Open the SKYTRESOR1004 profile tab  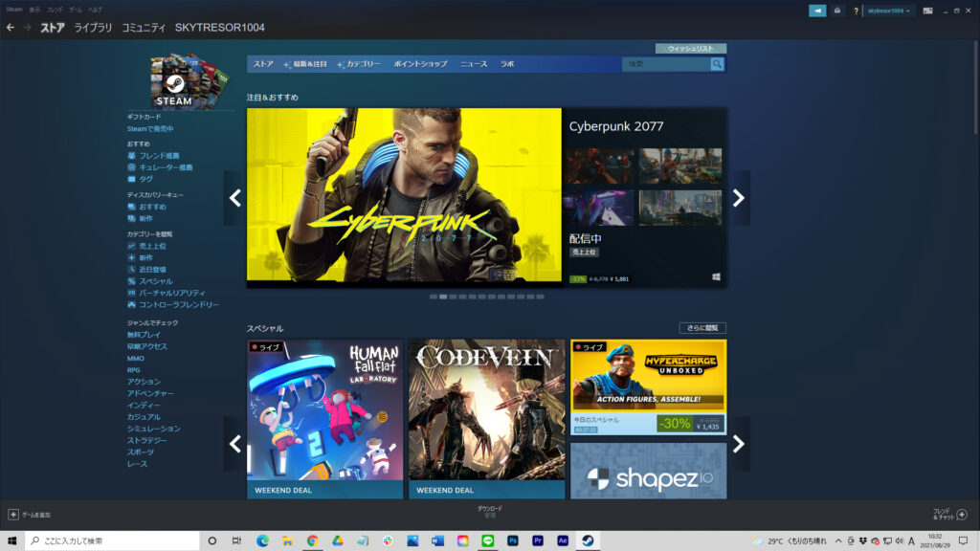point(219,28)
